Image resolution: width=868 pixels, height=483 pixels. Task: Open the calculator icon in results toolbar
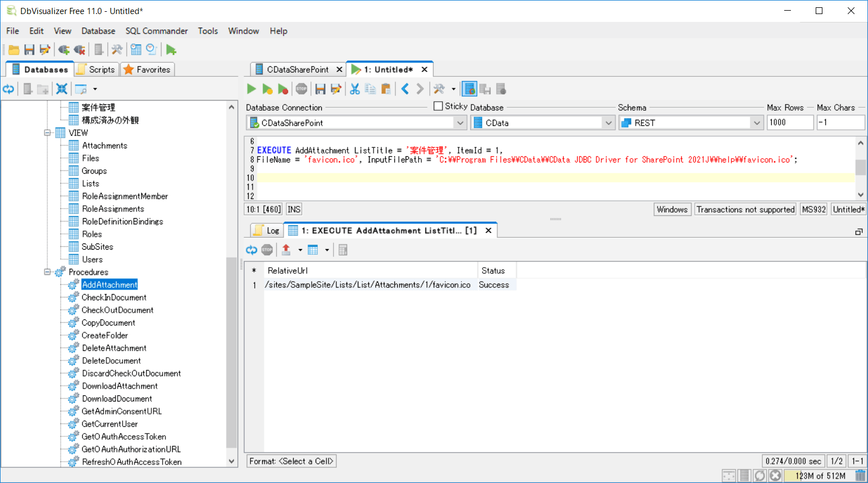[343, 250]
